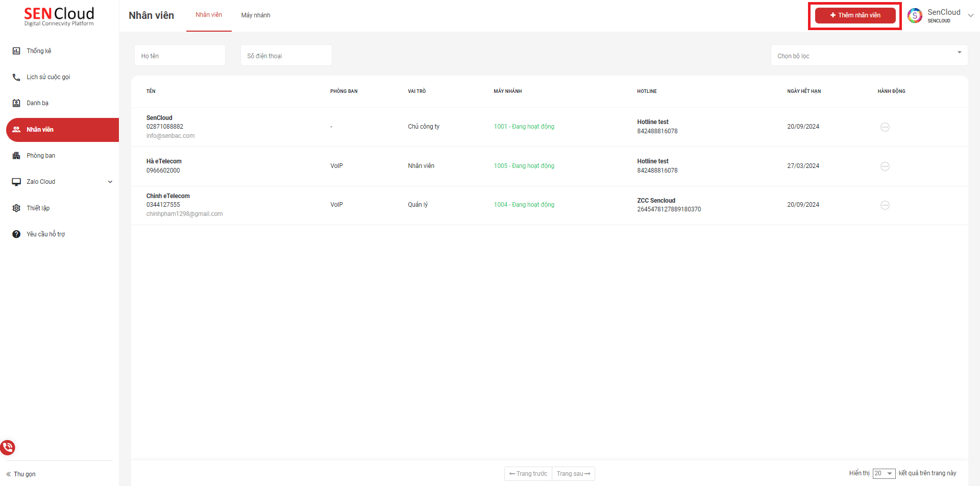980x486 pixels.
Task: Collapse the sidebar with Thu gọn
Action: pyautogui.click(x=21, y=474)
